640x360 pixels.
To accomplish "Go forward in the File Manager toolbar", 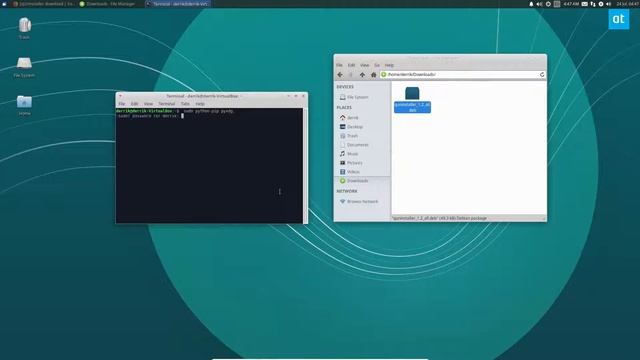I will [x=351, y=75].
